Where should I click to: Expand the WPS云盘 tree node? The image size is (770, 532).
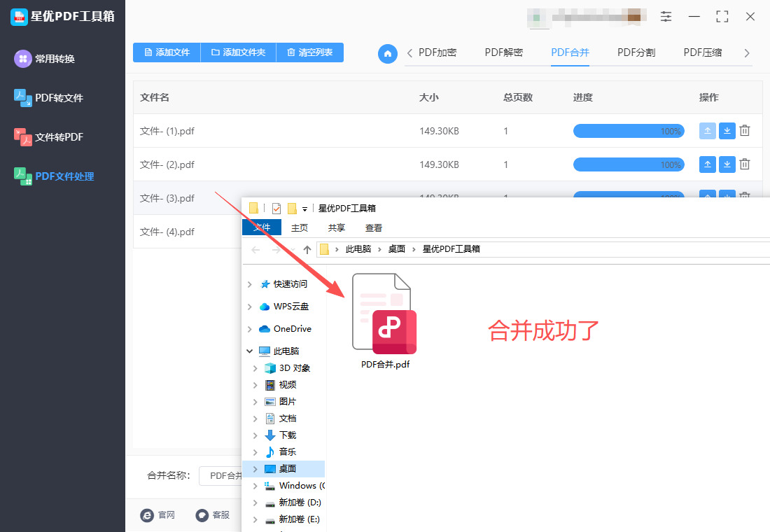coord(249,307)
